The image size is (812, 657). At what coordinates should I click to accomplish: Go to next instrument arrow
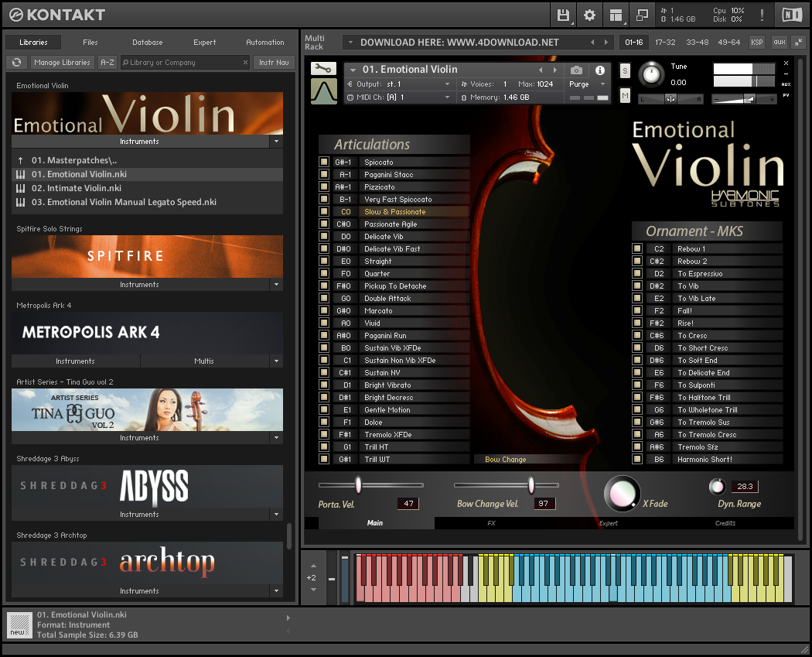(555, 70)
